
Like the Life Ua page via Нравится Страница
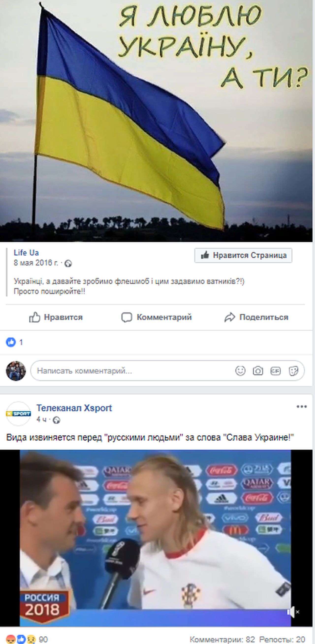243,255
